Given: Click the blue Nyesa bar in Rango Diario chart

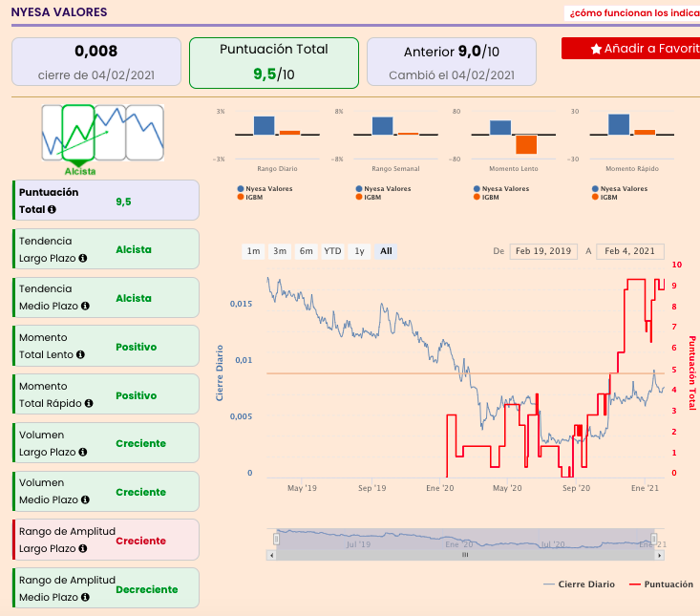Looking at the screenshot, I should 265,125.
